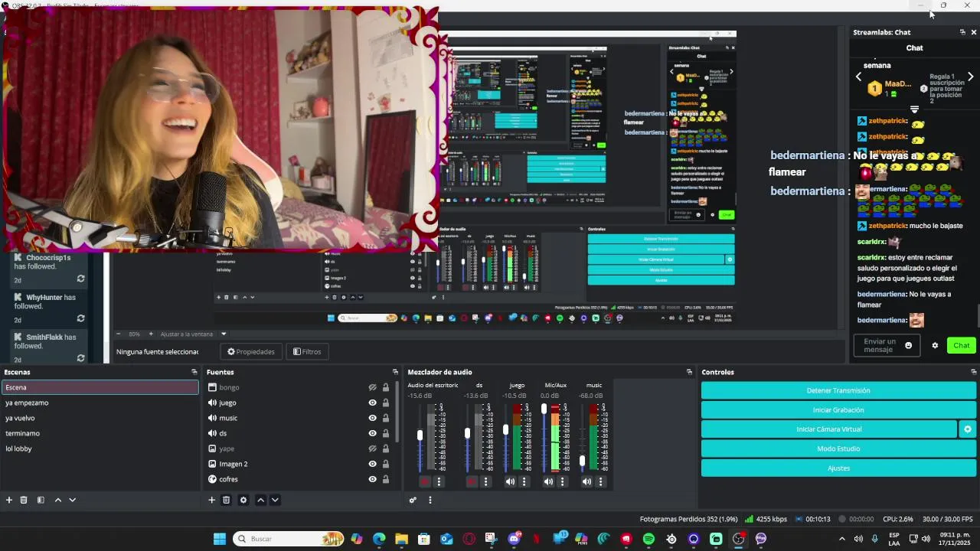Open audio mixer menu at the panel bottom

(430, 500)
